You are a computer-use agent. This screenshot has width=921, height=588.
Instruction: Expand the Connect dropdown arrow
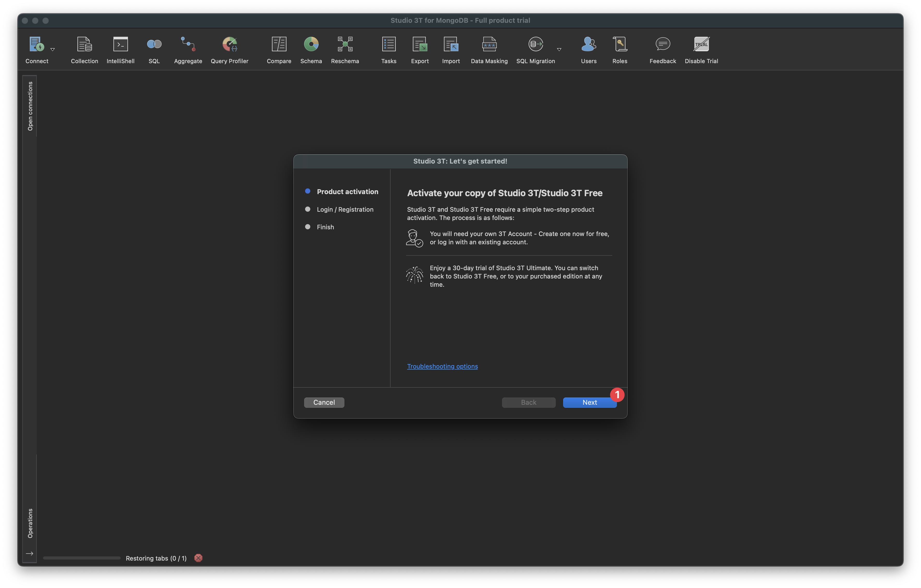pos(53,49)
